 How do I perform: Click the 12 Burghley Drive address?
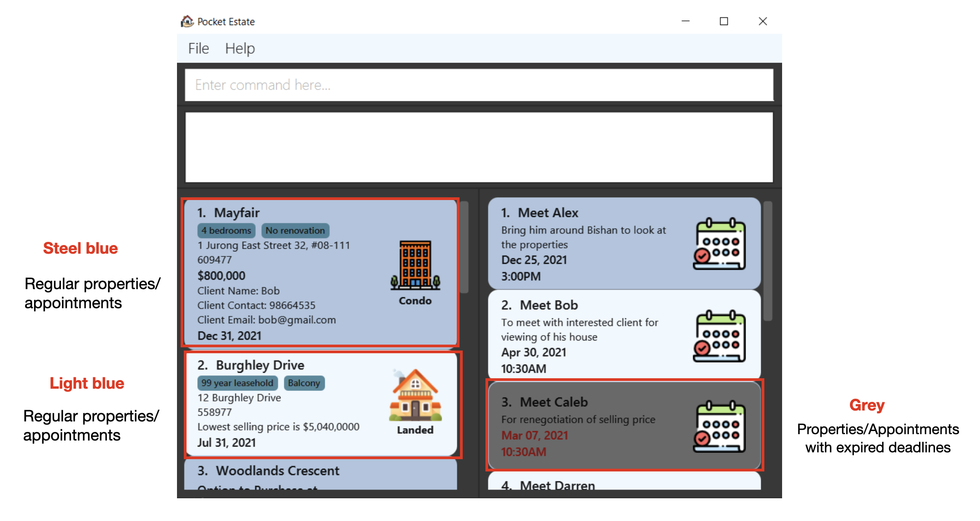[x=239, y=398]
